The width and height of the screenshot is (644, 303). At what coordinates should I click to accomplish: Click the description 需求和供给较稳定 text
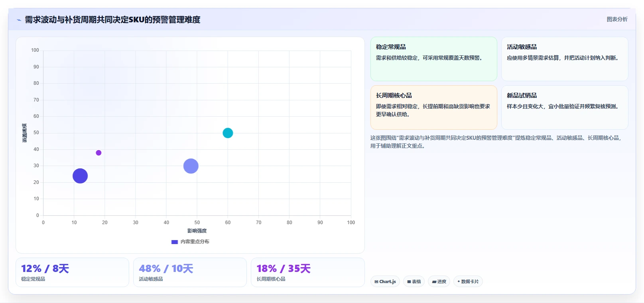[x=430, y=58]
